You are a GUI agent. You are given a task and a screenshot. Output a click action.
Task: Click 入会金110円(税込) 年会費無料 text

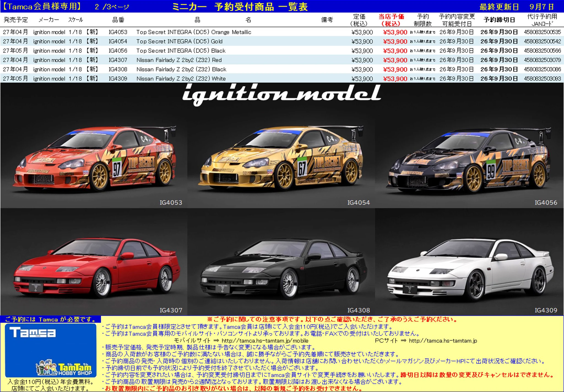coord(51,382)
